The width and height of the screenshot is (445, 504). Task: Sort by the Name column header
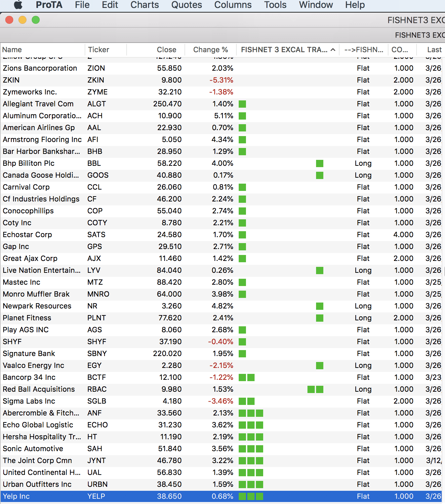[43, 50]
